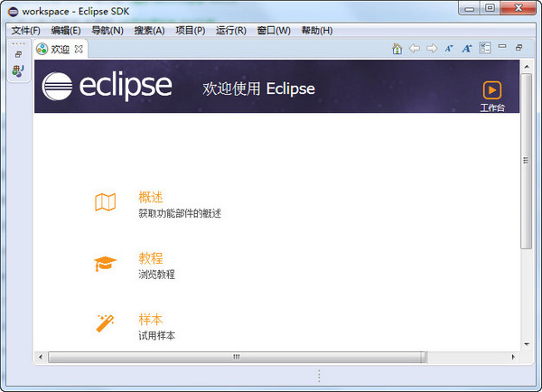Click the navigate forward arrow

[x=432, y=49]
